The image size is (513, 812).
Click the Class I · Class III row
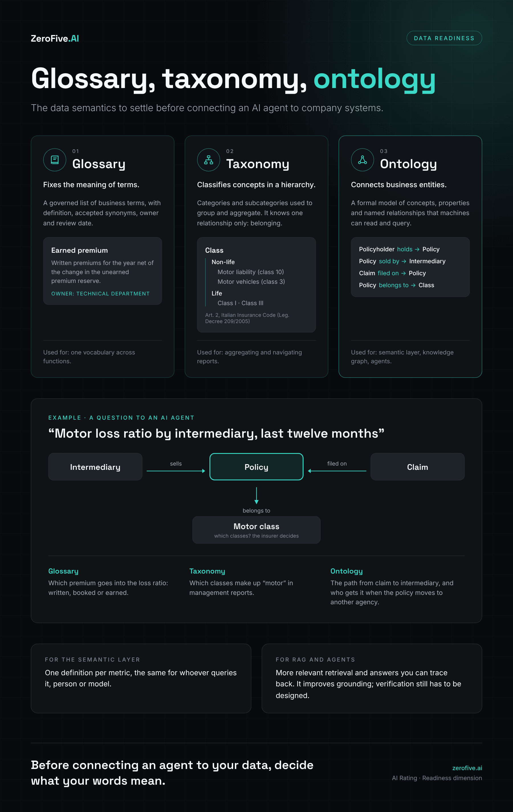click(240, 303)
